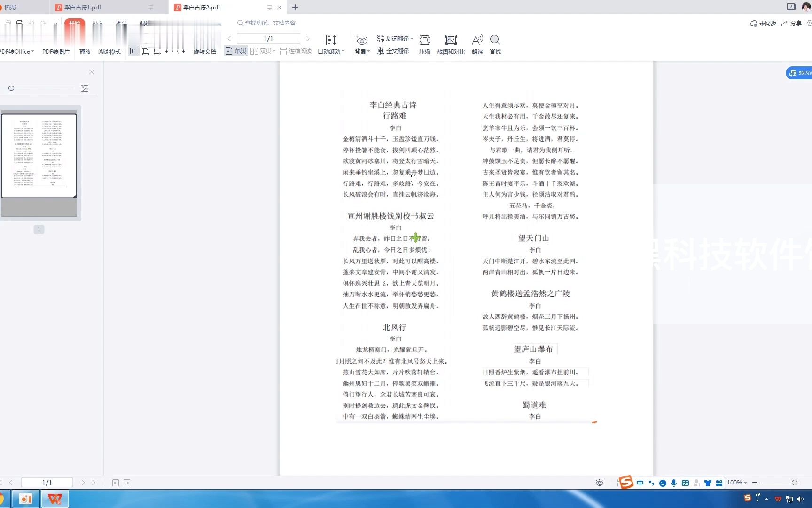This screenshot has width=812, height=508.
Task: Adjust the zoom slider handle
Action: tap(794, 483)
